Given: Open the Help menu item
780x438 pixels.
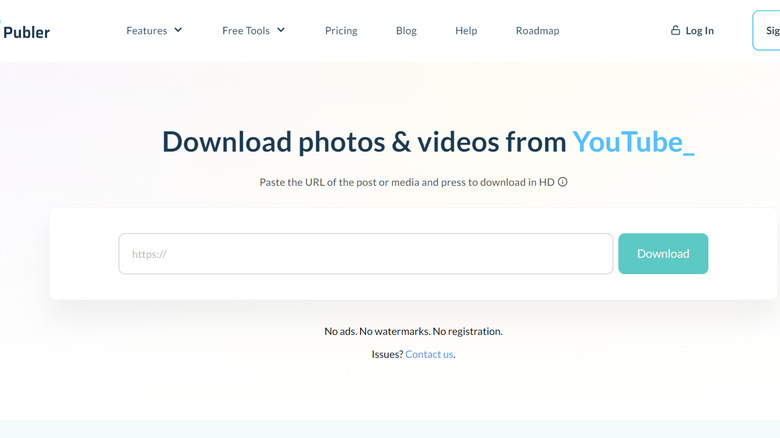Looking at the screenshot, I should click(466, 31).
